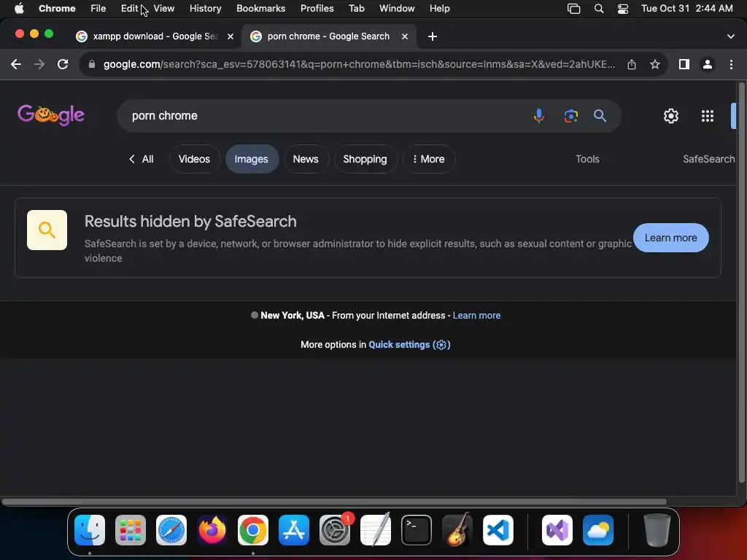The width and height of the screenshot is (747, 560).
Task: Click the horizontal scrollbar at bottom
Action: click(x=333, y=502)
